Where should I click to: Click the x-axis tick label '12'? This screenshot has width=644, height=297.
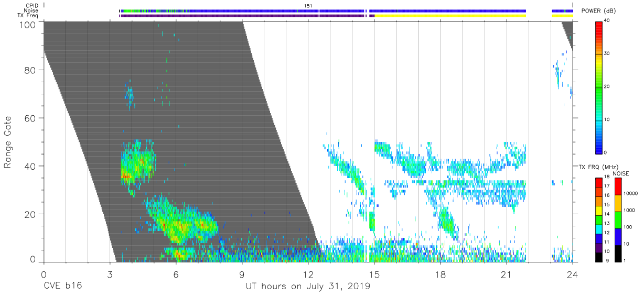[308, 274]
